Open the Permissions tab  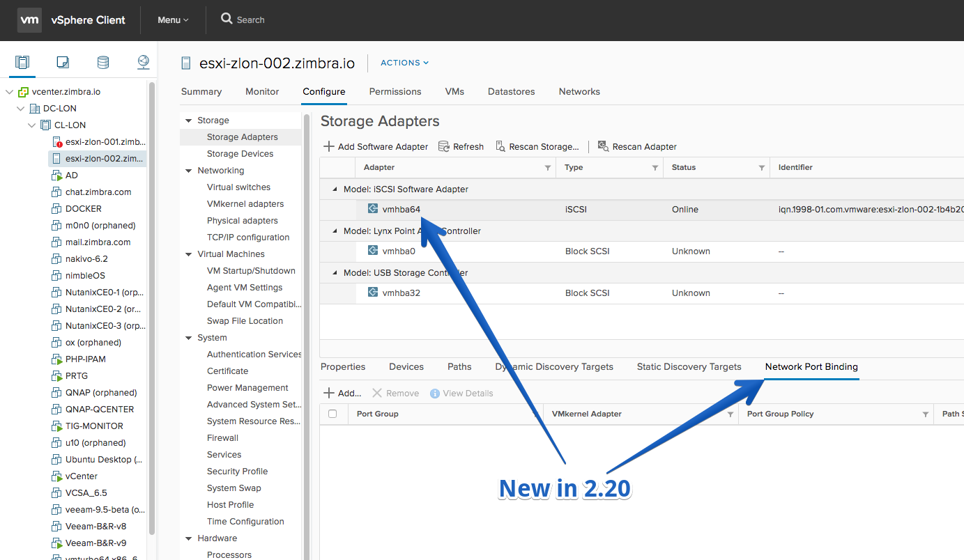[x=395, y=91]
